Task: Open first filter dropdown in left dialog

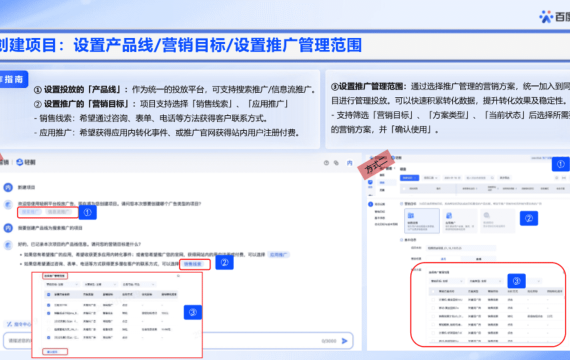Action: (62, 284)
